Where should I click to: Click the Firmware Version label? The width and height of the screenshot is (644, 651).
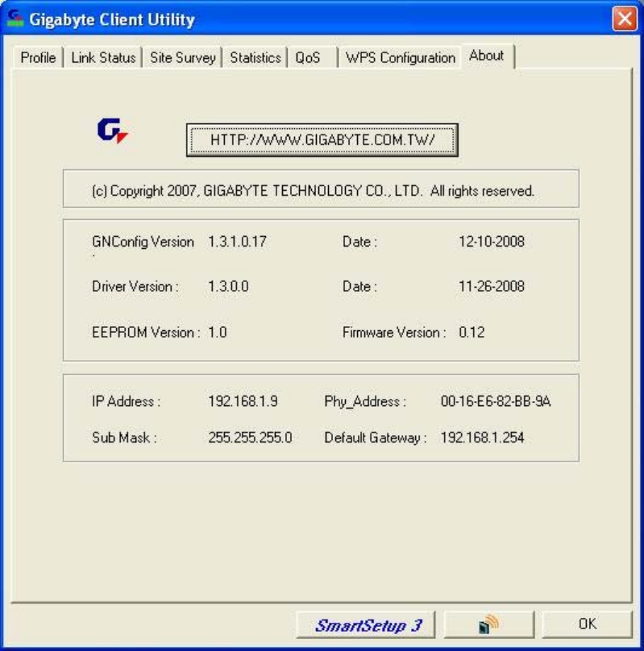(x=394, y=332)
